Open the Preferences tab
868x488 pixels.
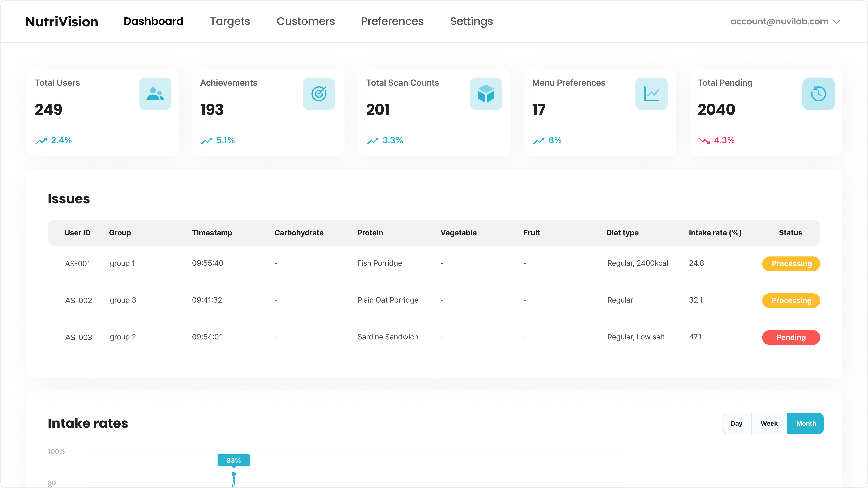(392, 21)
